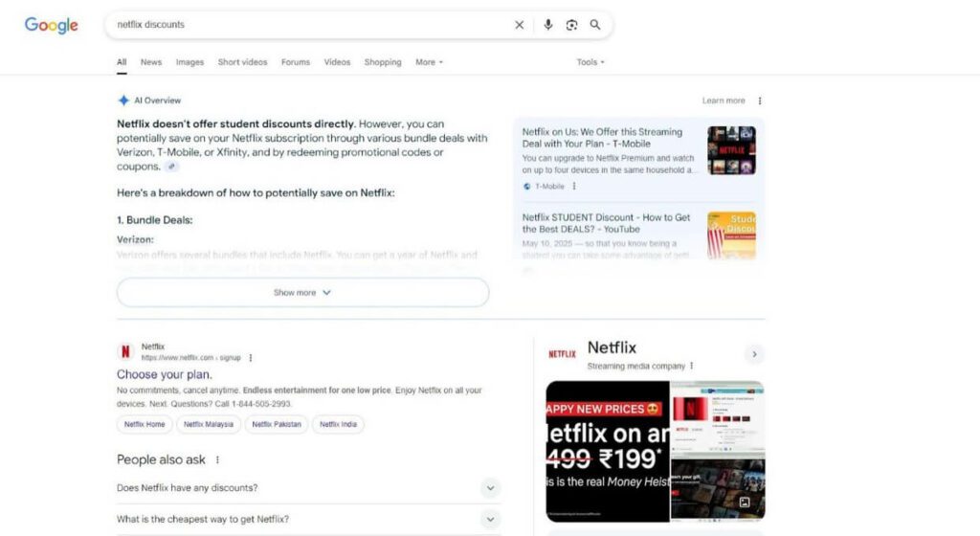The image size is (980, 536).
Task: Open the More search categories dropdown
Action: [x=429, y=62]
